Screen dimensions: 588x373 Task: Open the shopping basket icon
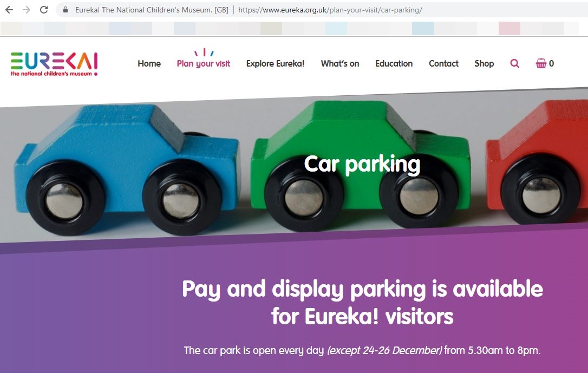coord(541,63)
